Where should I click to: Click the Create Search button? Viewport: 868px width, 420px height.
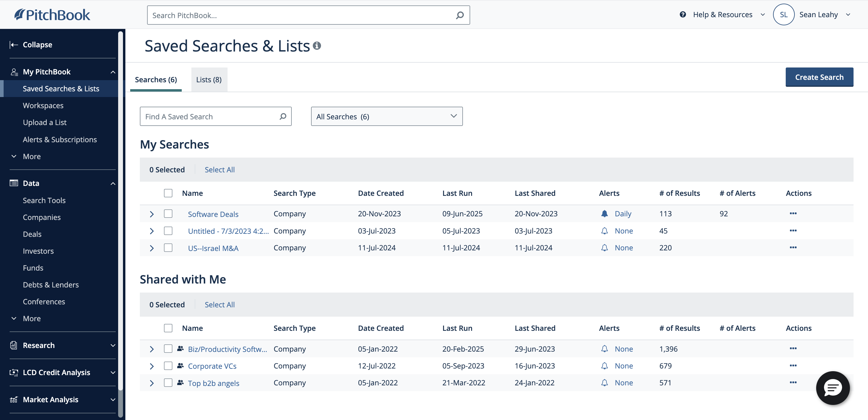819,77
